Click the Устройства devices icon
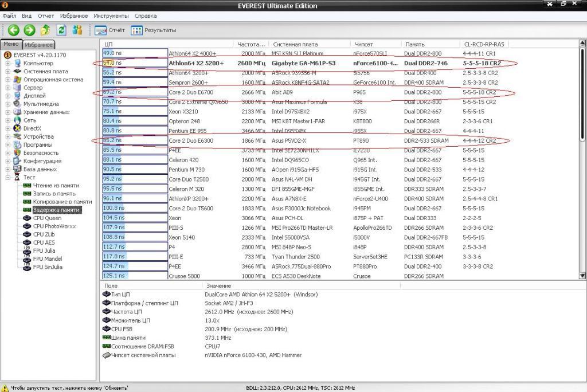 point(17,136)
